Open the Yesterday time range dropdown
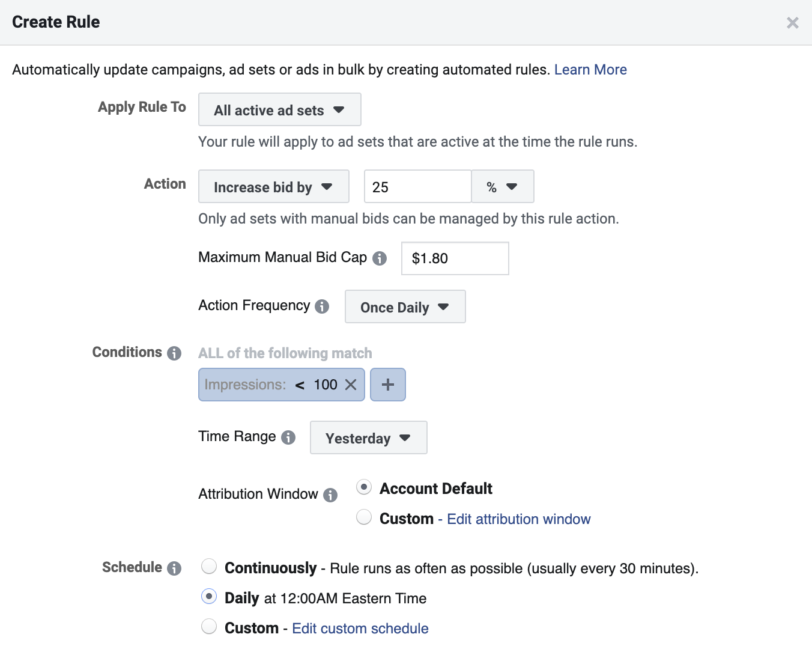 [368, 438]
